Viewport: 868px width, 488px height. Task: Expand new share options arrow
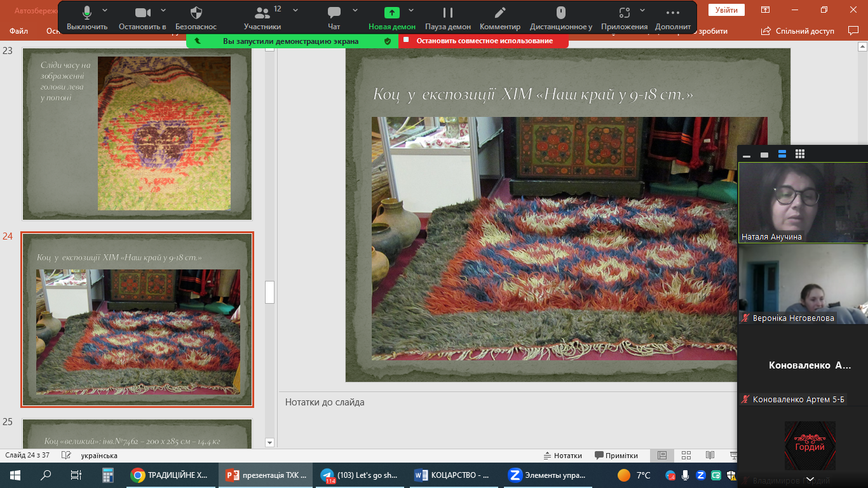411,11
